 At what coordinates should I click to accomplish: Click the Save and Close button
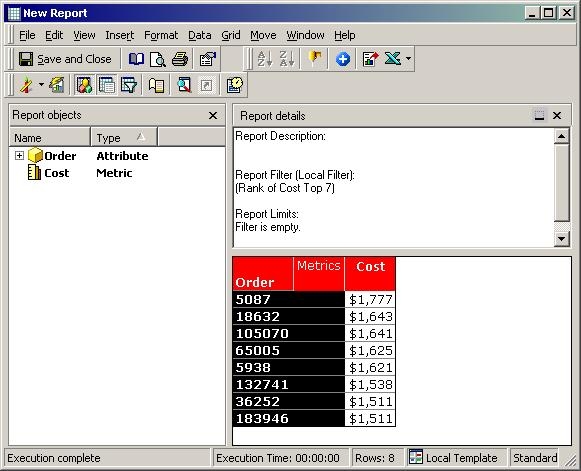(x=65, y=59)
